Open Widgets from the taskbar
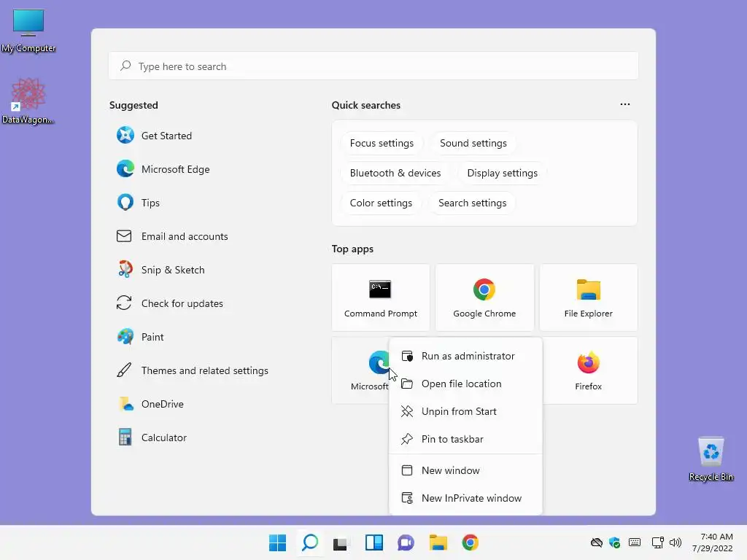The height and width of the screenshot is (560, 747). (x=374, y=542)
